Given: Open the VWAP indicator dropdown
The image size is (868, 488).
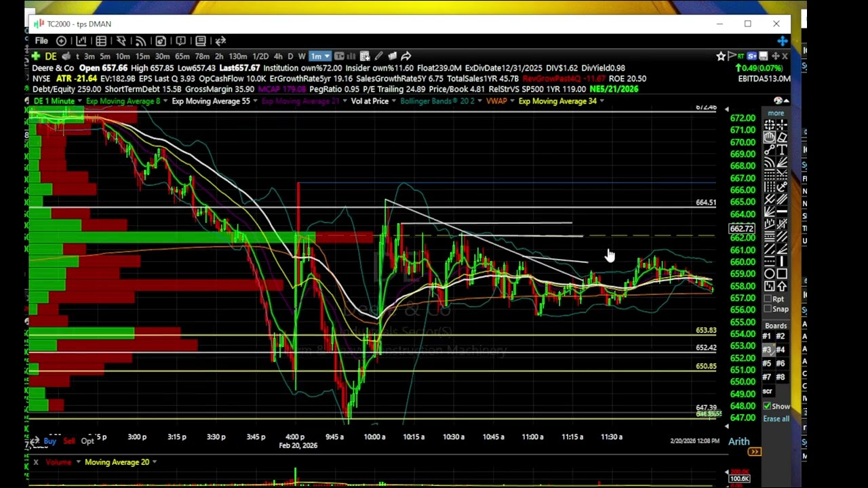Looking at the screenshot, I should (513, 101).
